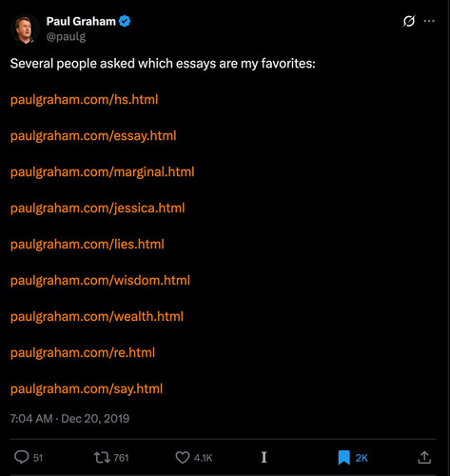The height and width of the screenshot is (476, 450).
Task: Open the paulgraham.com/lies.html essay link
Action: [x=88, y=245]
